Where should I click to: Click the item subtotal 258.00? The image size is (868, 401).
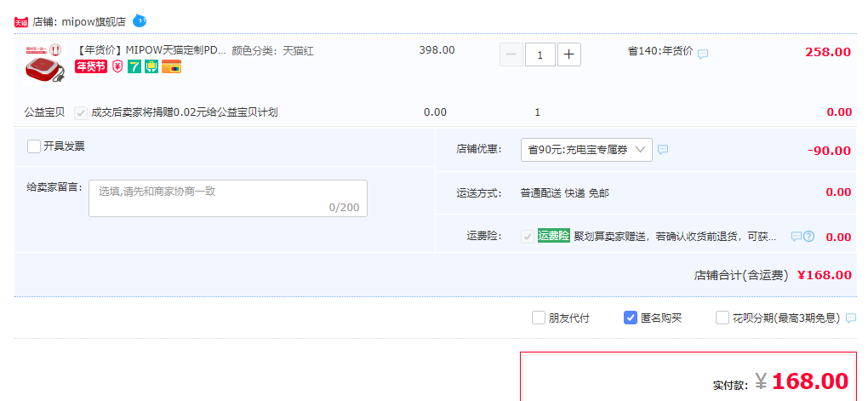828,52
